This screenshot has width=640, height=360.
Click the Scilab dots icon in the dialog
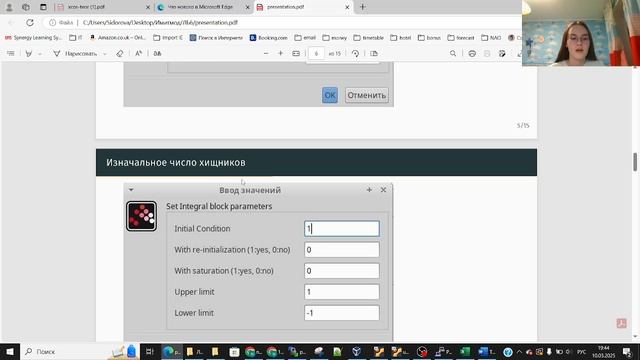tap(141, 216)
